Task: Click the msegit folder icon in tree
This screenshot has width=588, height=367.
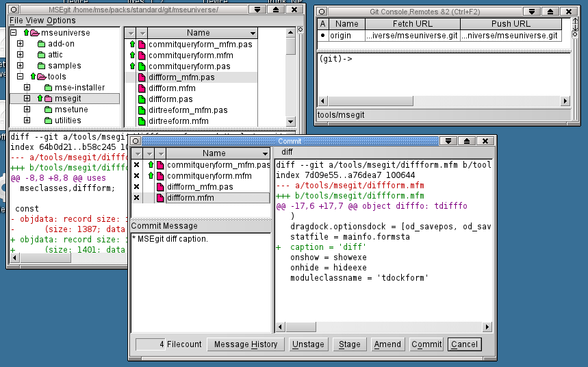Action: (49, 99)
